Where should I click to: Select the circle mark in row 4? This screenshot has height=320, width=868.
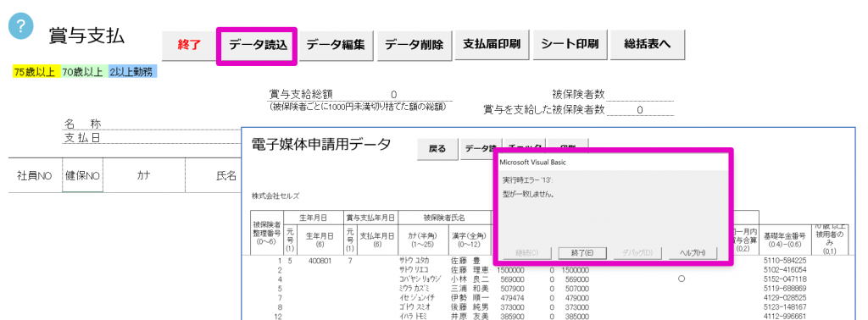682,279
